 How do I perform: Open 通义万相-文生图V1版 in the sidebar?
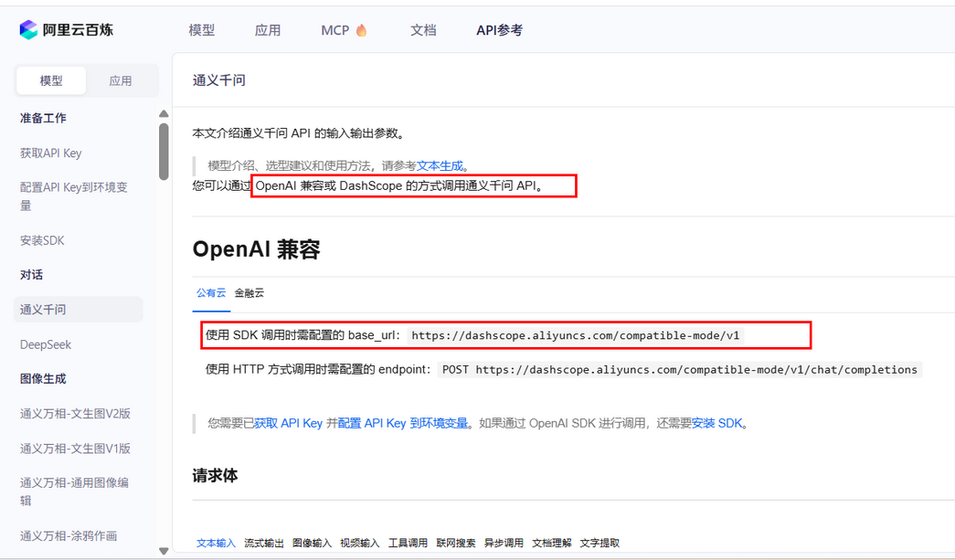coord(75,449)
